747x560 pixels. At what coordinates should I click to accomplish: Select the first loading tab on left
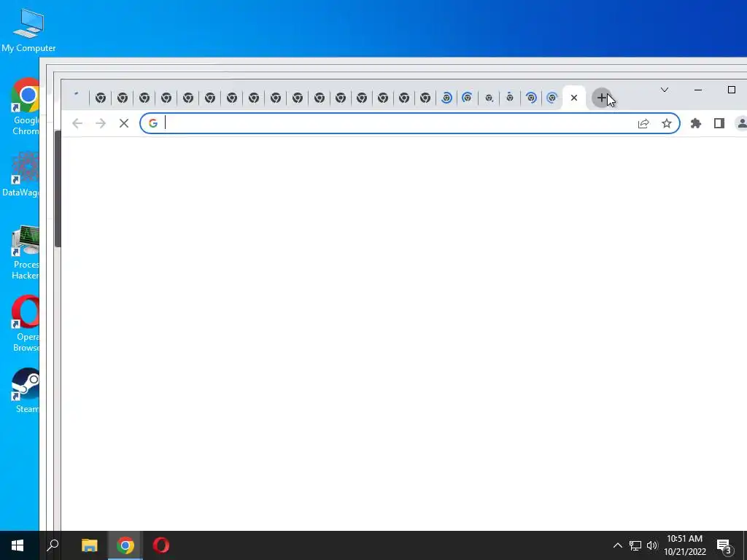(77, 97)
